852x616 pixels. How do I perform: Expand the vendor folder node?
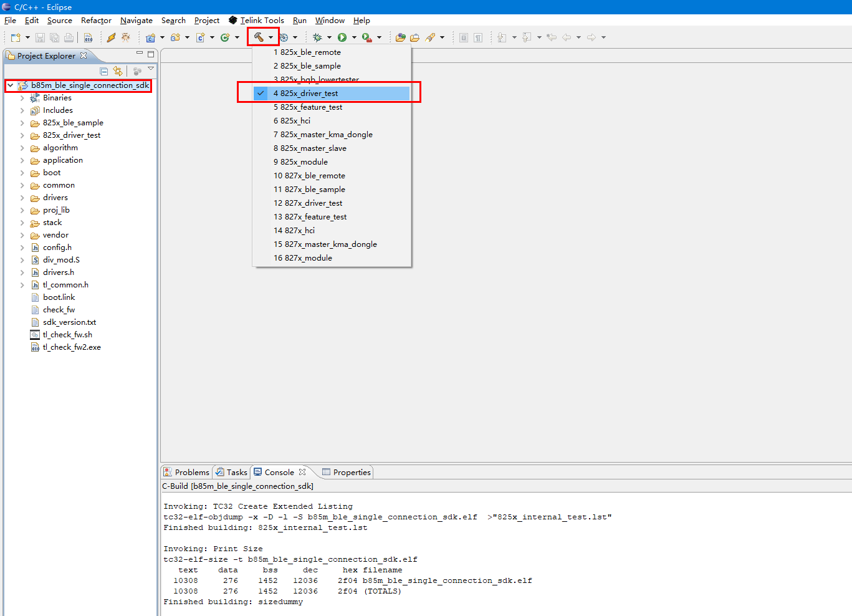coord(22,235)
